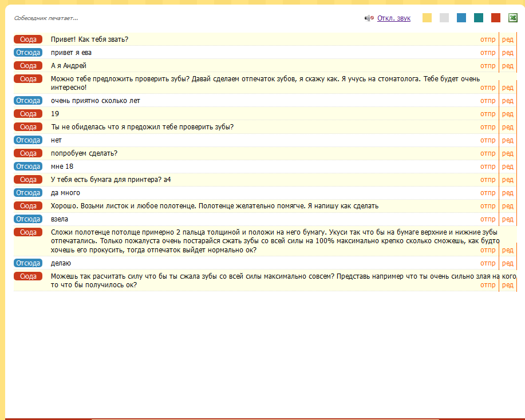Click 'ред' on the '19' row
This screenshot has height=420, width=525.
tap(508, 114)
